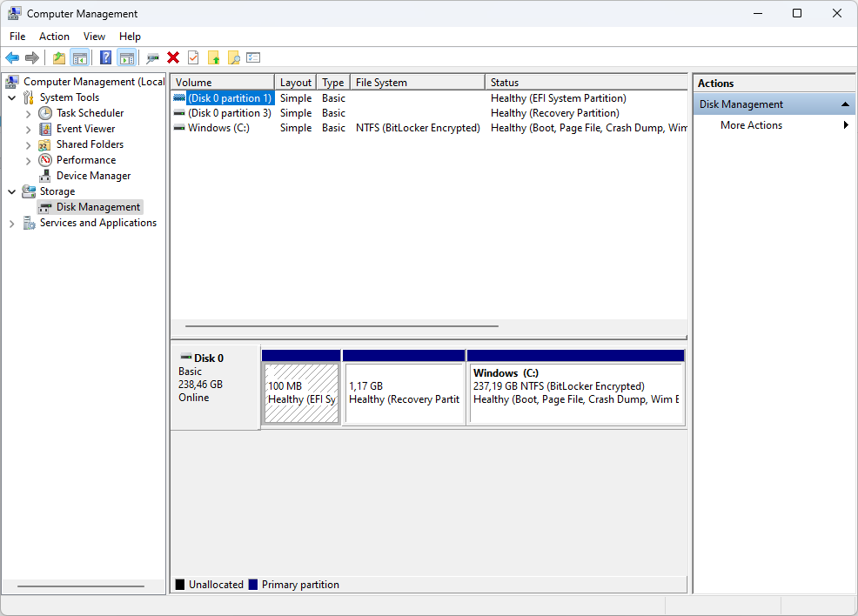Viewport: 858px width, 616px height.
Task: Toggle the Show/Hide Action Pane button
Action: [x=127, y=57]
